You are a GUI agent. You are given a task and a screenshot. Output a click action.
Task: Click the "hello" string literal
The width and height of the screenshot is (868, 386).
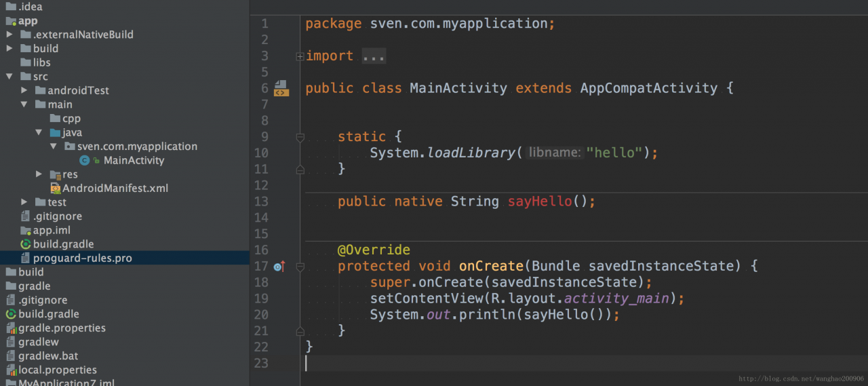point(614,153)
